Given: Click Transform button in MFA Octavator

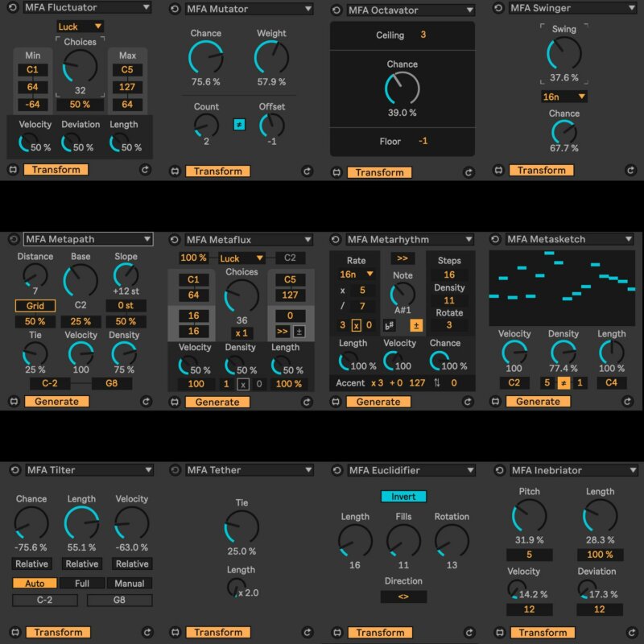Looking at the screenshot, I should [379, 172].
